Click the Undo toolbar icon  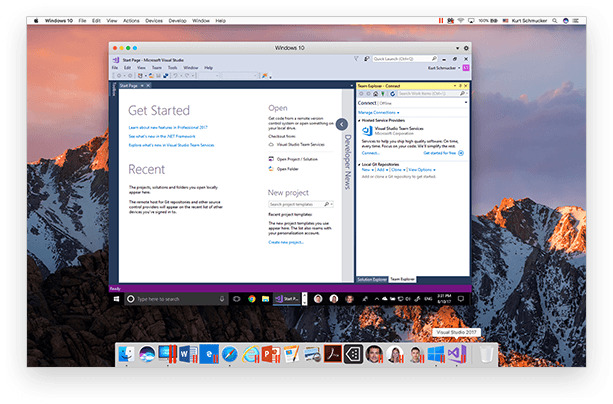point(176,75)
